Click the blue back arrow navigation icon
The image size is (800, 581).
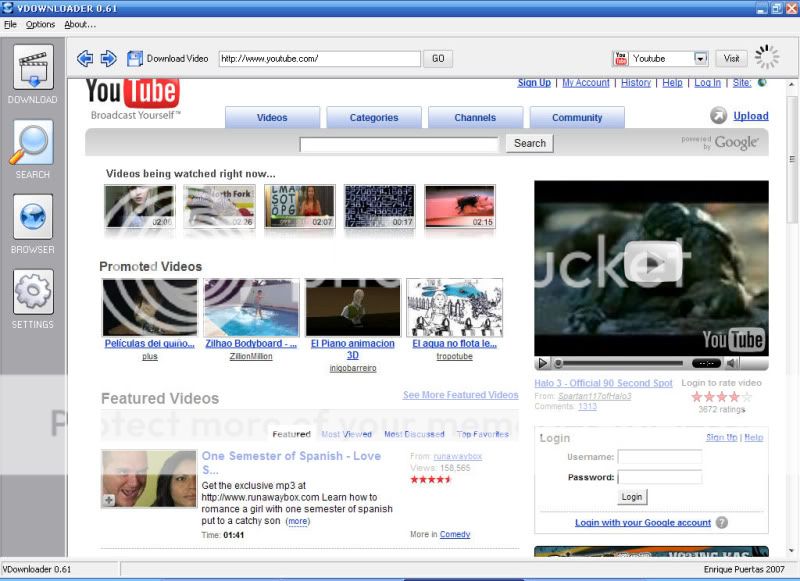click(x=85, y=59)
